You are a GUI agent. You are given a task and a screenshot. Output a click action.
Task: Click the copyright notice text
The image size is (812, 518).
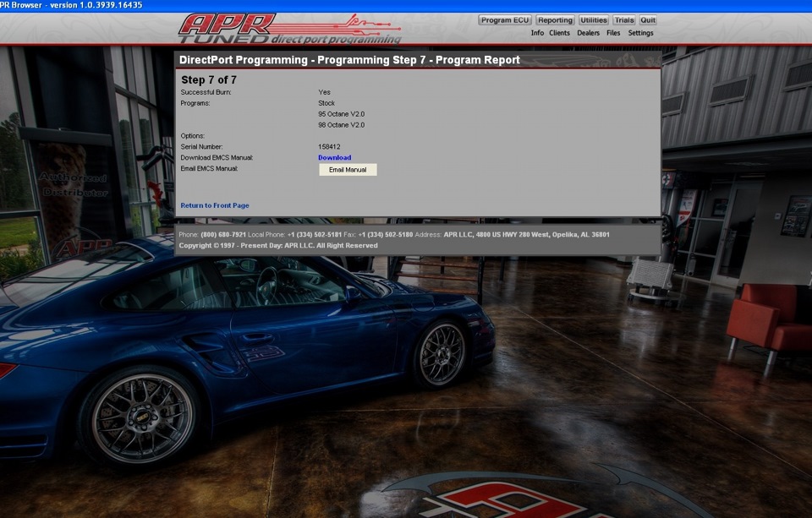278,245
